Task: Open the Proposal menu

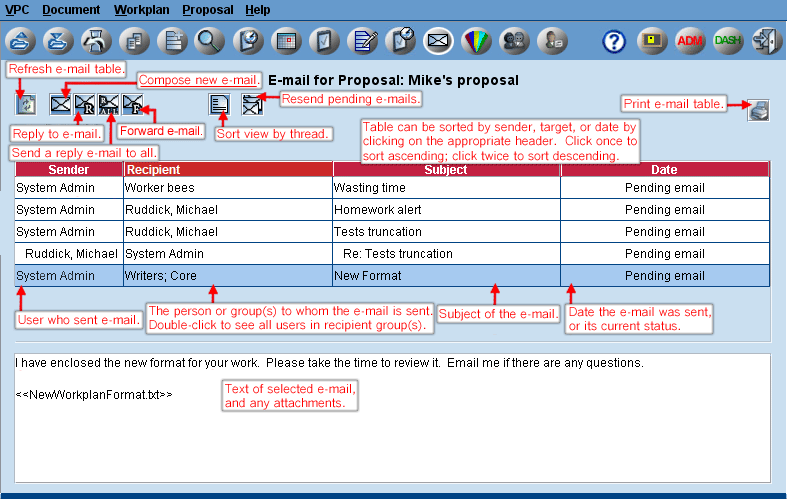Action: coord(207,9)
